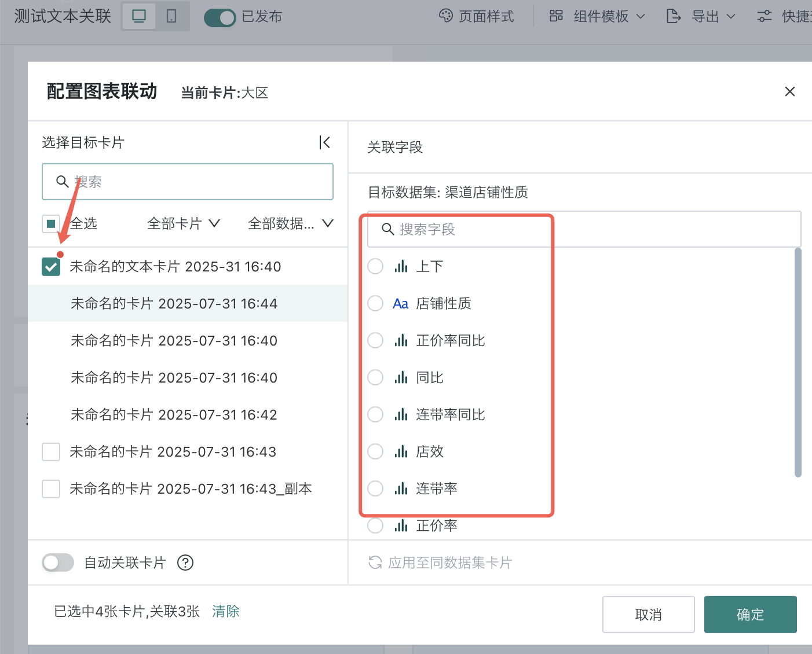This screenshot has height=654, width=812.
Task: Open the 导出 export dropdown
Action: coord(701,16)
